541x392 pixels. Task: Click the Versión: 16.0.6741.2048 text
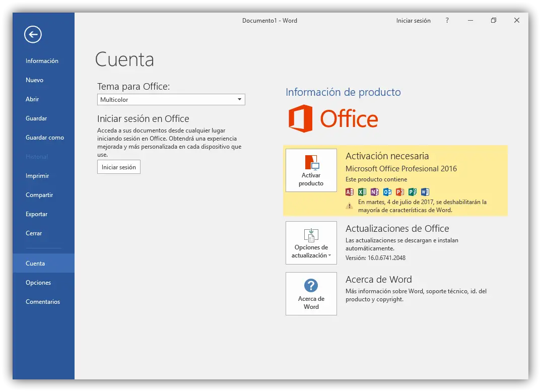click(x=375, y=258)
